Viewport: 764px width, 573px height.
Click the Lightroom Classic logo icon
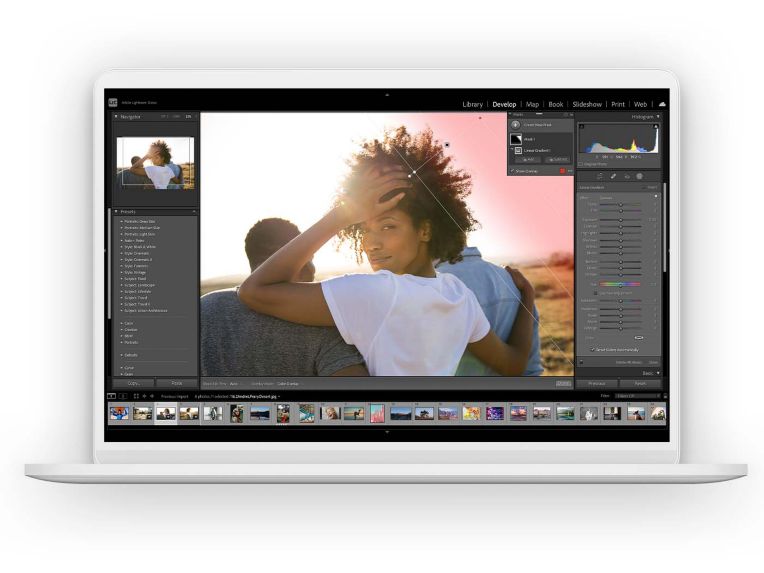click(x=112, y=103)
